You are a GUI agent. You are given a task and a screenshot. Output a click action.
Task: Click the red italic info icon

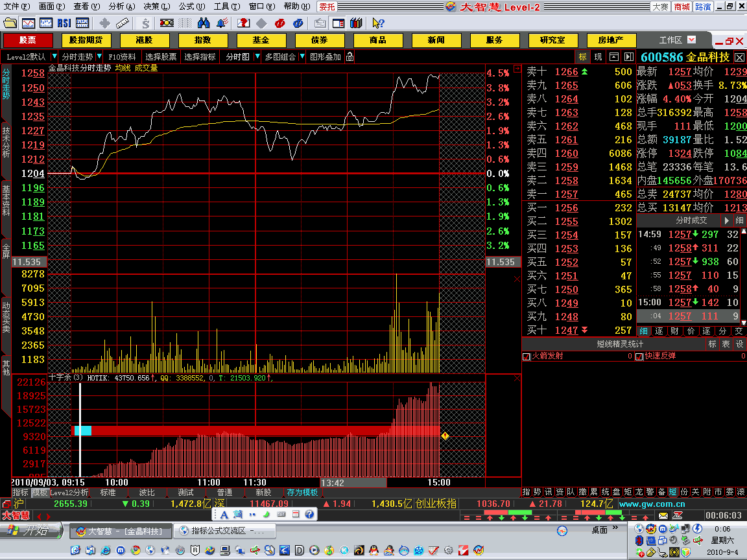click(280, 23)
